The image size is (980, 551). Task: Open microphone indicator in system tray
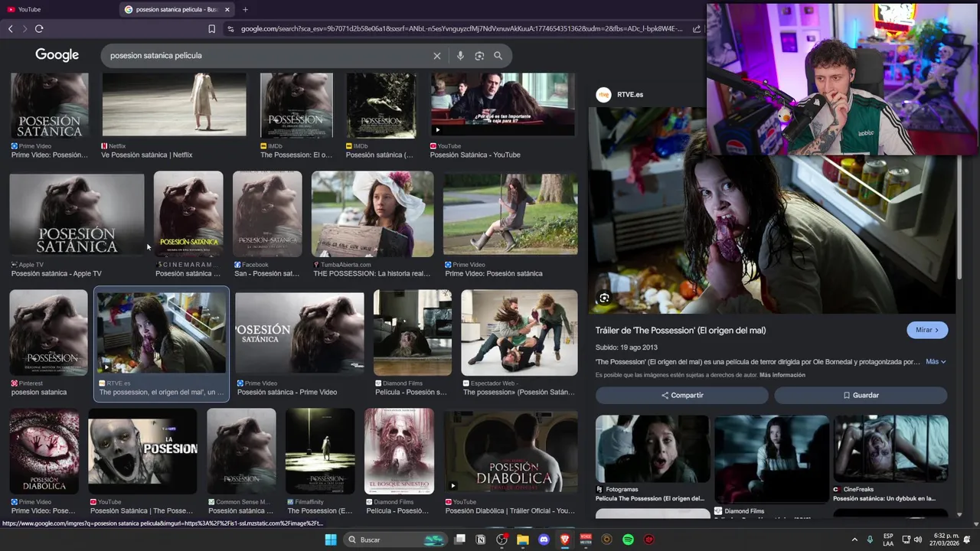(870, 540)
